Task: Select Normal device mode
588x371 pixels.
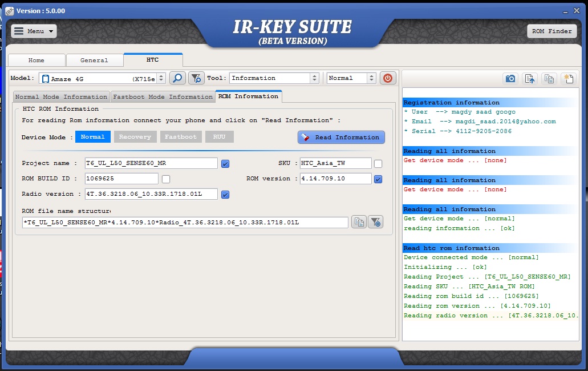Action: [x=92, y=136]
